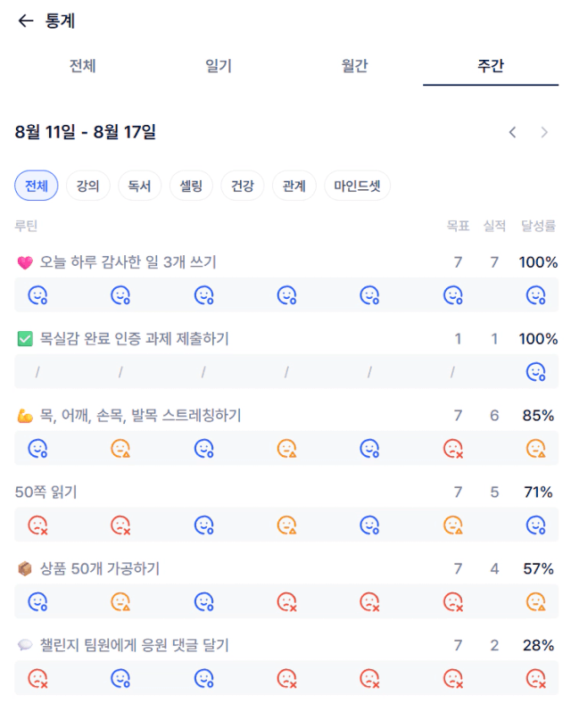The height and width of the screenshot is (728, 571).
Task: Click the flexed arm icon on stretching routine
Action: pos(25,416)
